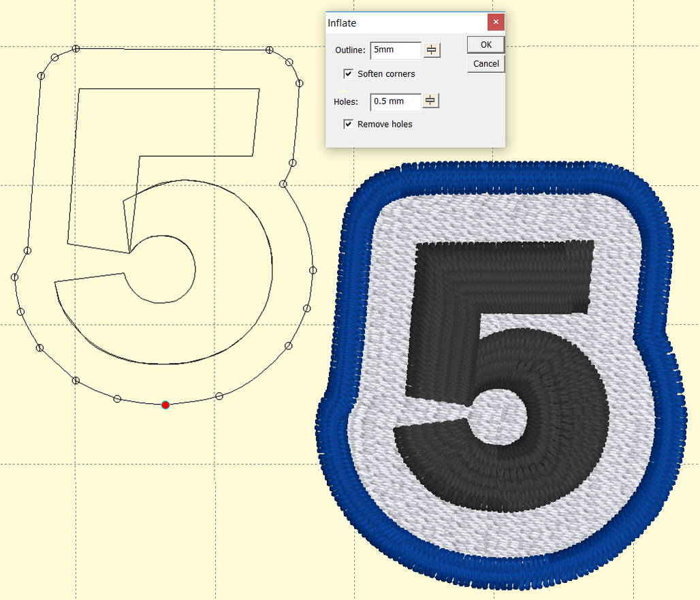Image resolution: width=700 pixels, height=600 pixels.
Task: Select the red node on the outline path
Action: tap(165, 405)
